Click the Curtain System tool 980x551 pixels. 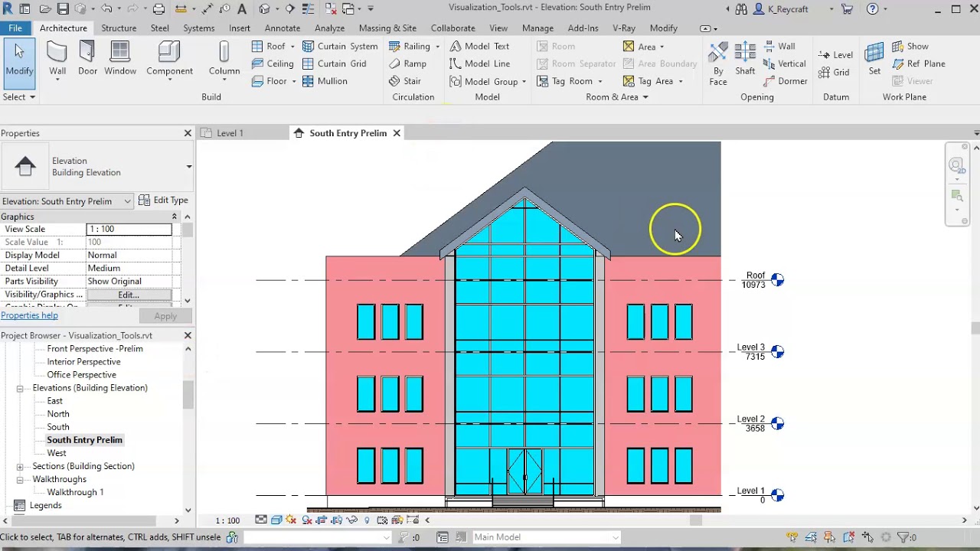click(339, 46)
